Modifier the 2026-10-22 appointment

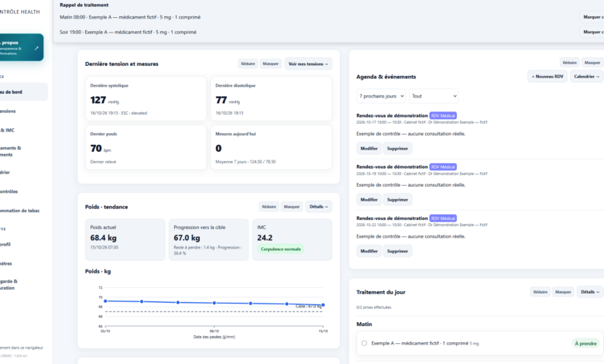(x=369, y=251)
